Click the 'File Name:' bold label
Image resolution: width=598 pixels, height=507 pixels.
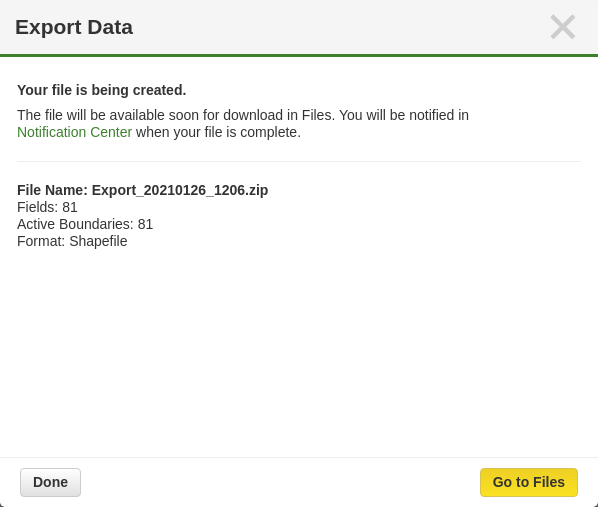tap(53, 190)
